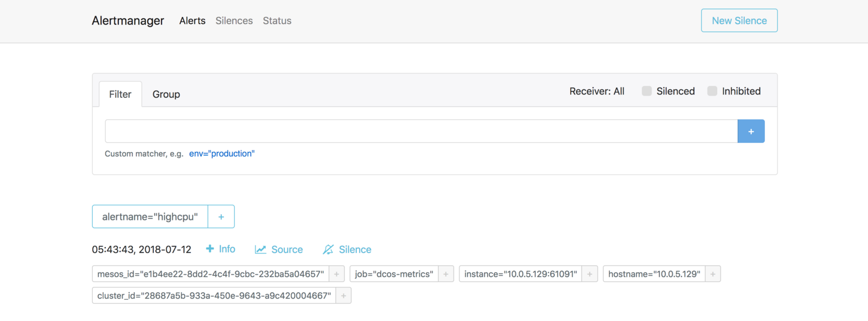
Task: Click the env="production" example matcher link
Action: (x=222, y=154)
